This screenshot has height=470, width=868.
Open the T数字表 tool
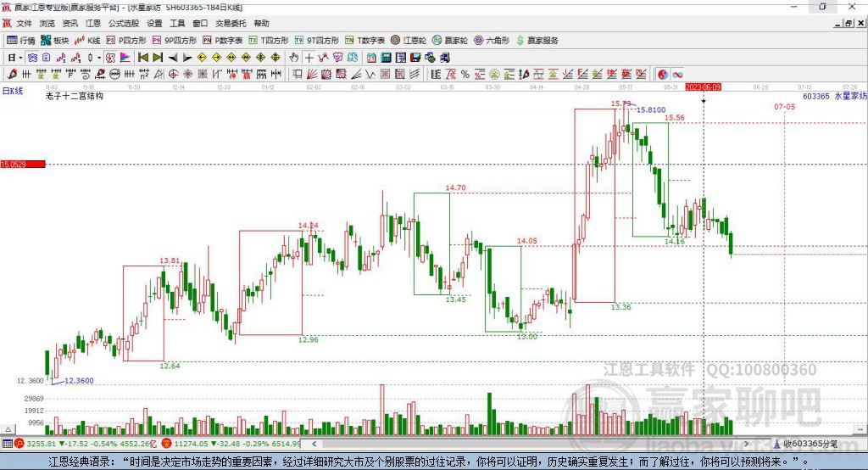[364, 41]
